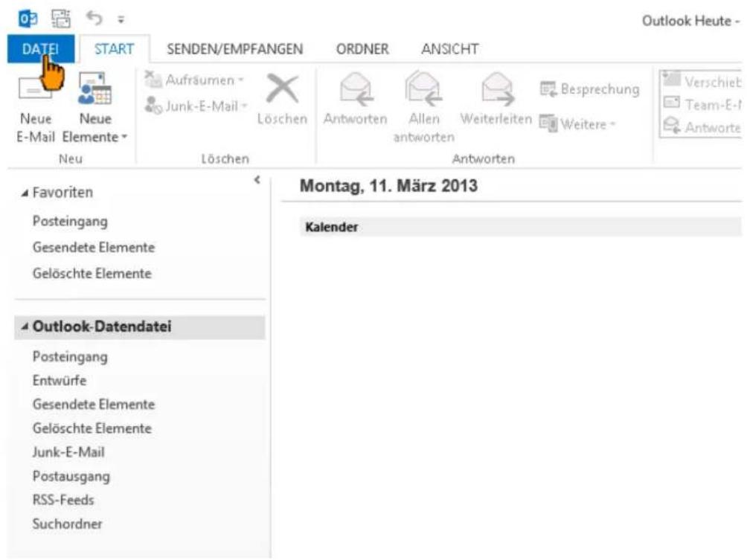Open Gelöschte Elemente under Favoriten
The width and height of the screenshot is (747, 560).
(x=92, y=274)
